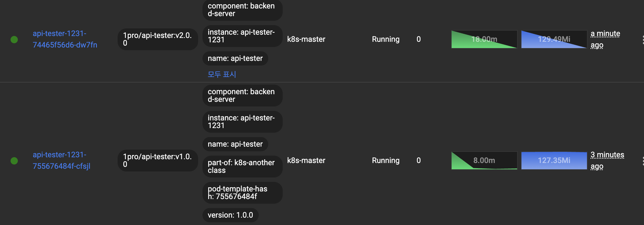
Task: Open actions menu for cfsjl pod row
Action: click(643, 161)
